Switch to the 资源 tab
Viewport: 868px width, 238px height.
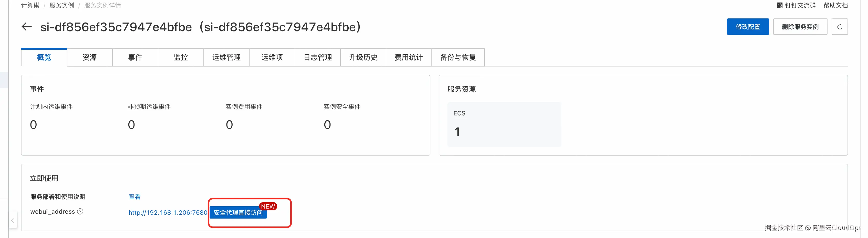coord(90,58)
